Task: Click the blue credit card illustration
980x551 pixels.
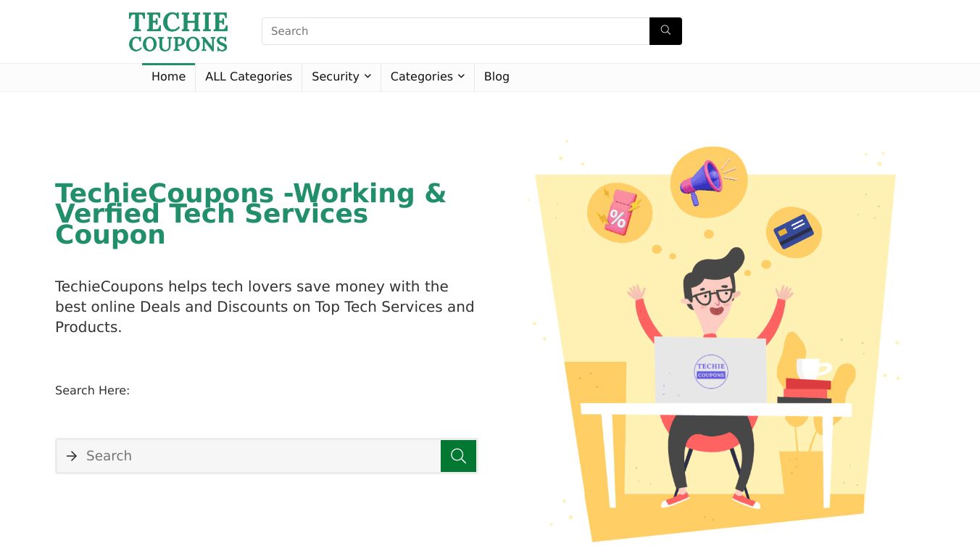Action: pyautogui.click(x=794, y=232)
